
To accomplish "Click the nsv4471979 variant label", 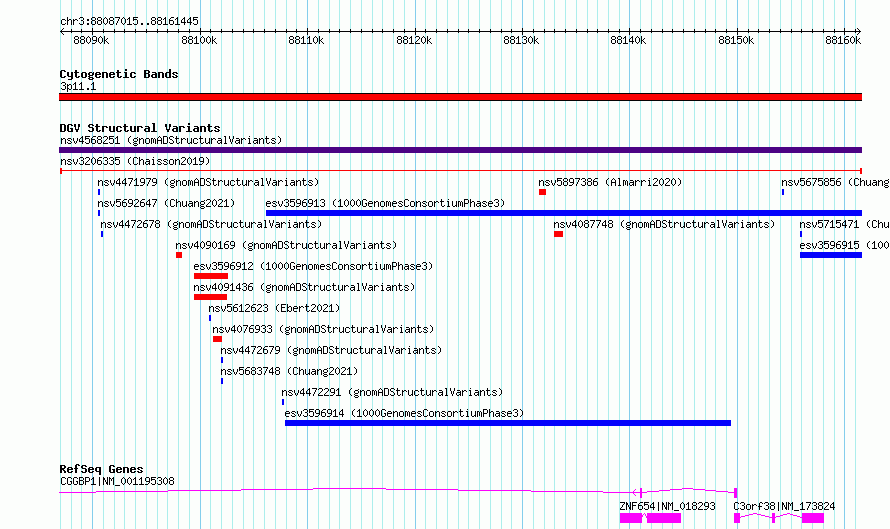I will pos(208,182).
